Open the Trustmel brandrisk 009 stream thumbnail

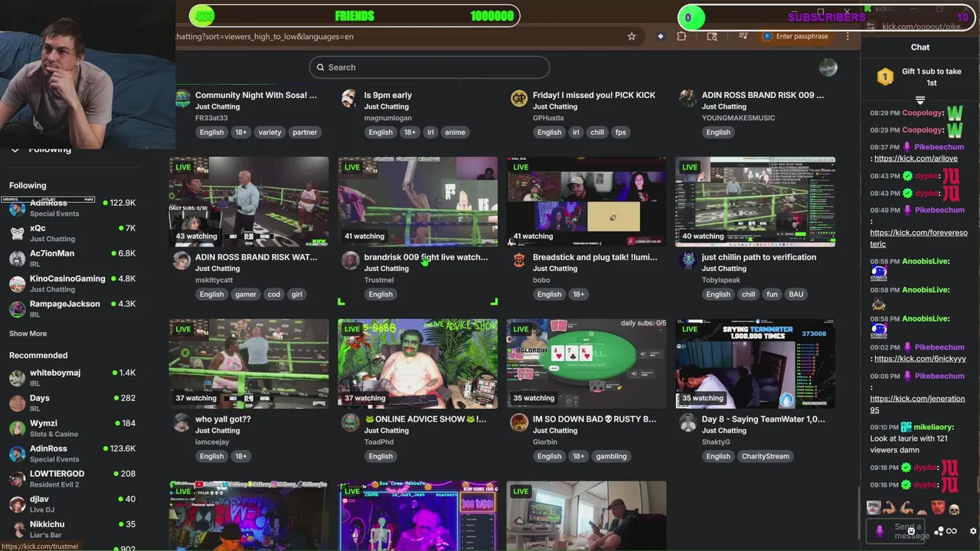point(417,202)
